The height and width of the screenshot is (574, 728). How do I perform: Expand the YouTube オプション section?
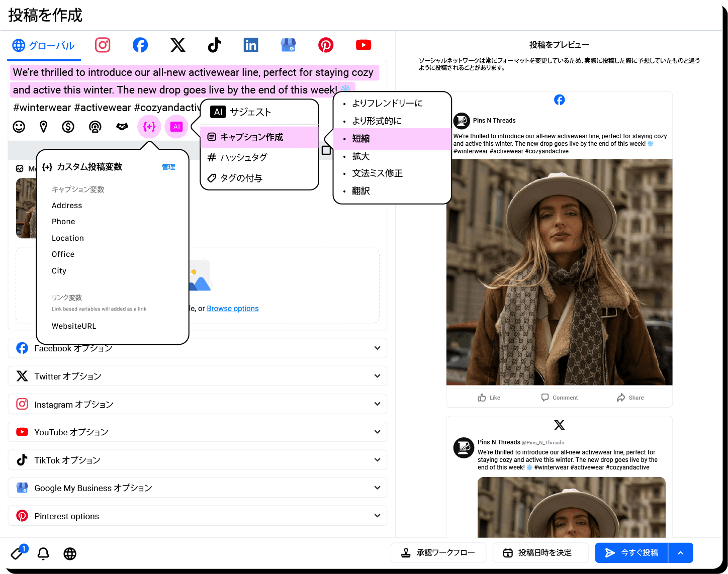click(x=197, y=432)
